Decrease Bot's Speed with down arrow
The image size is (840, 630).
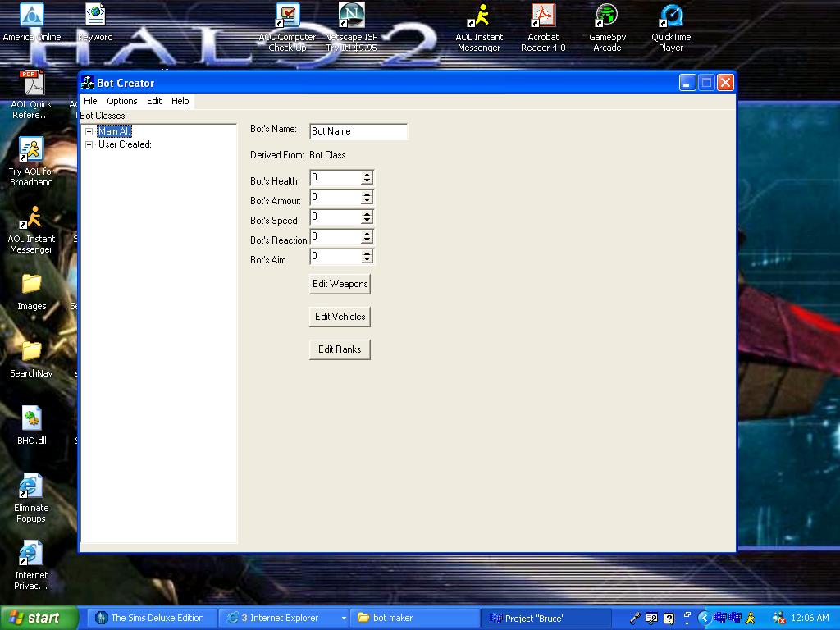pos(367,221)
